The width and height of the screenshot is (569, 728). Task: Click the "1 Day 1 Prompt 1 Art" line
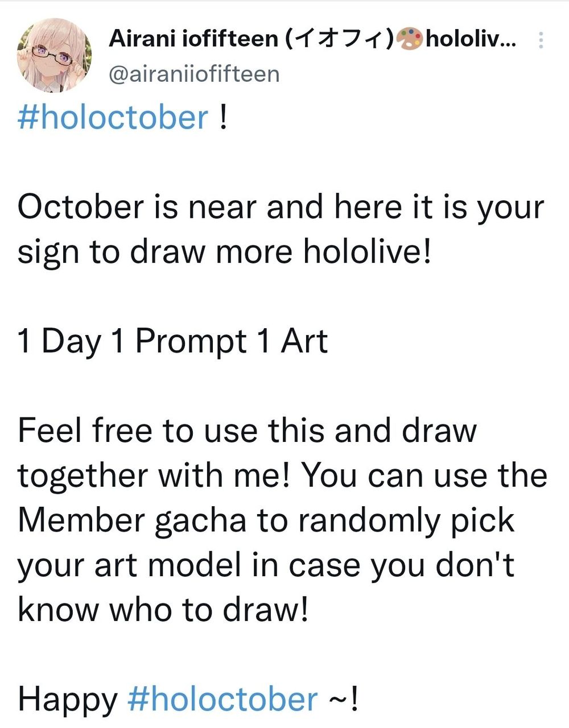click(172, 341)
